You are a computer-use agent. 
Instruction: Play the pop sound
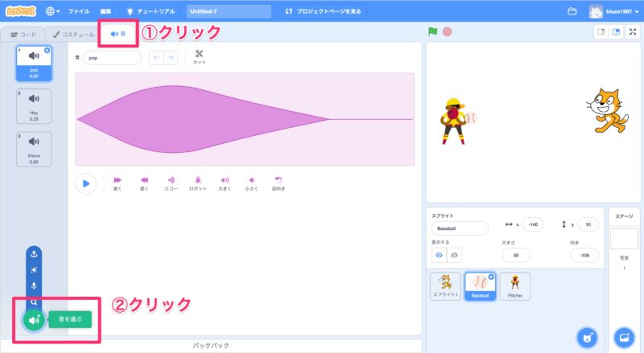pos(85,183)
